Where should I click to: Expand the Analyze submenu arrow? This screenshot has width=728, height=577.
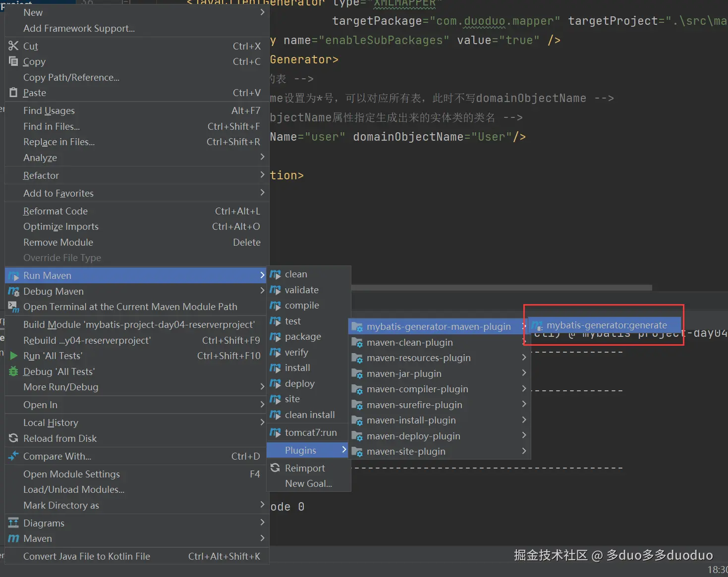pos(262,157)
